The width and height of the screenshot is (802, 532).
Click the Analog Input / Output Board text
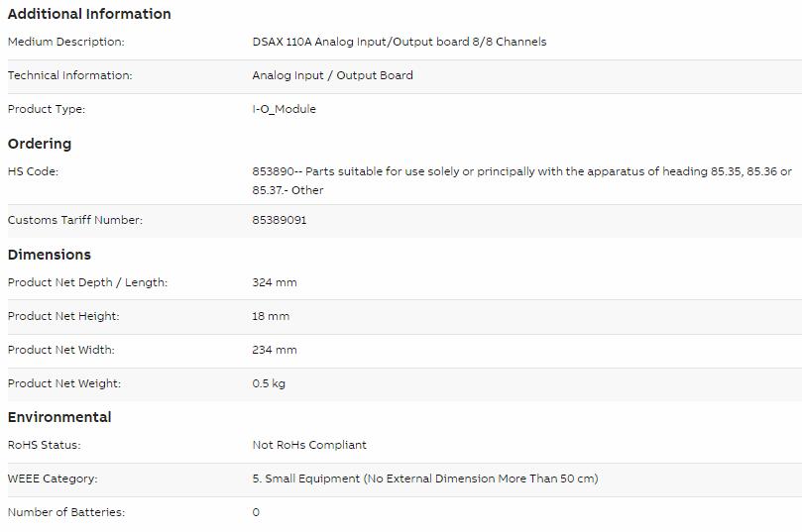pyautogui.click(x=332, y=75)
